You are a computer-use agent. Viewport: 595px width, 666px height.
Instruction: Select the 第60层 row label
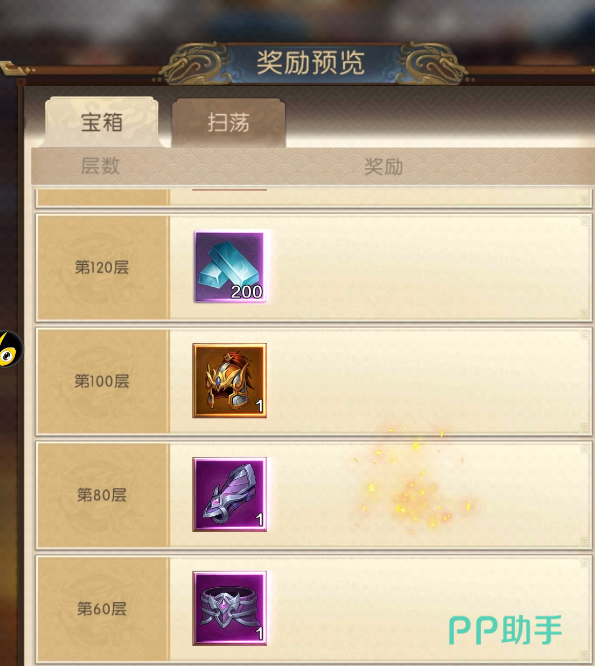[x=102, y=609]
